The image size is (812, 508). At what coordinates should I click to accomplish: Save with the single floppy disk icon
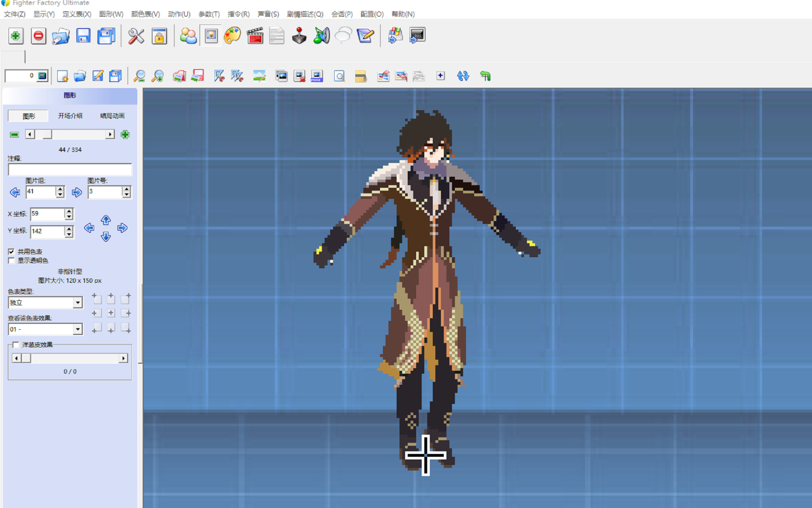click(x=83, y=36)
